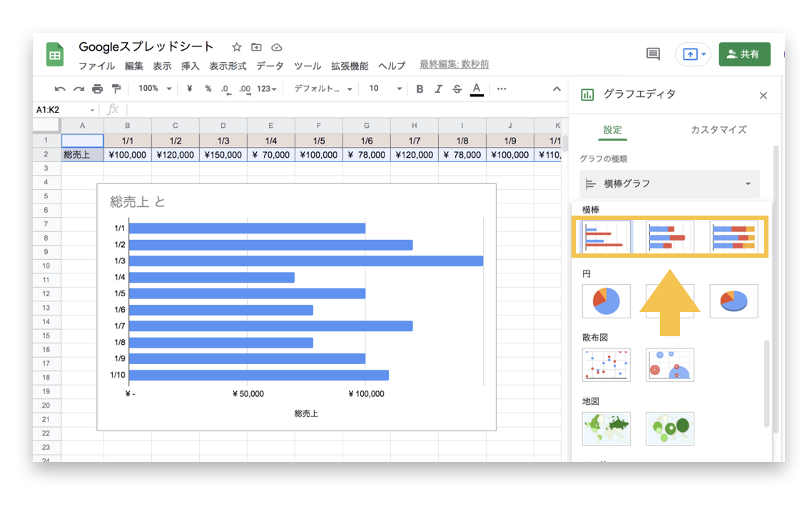812x514 pixels.
Task: Click the undo icon in toolbar
Action: click(60, 89)
